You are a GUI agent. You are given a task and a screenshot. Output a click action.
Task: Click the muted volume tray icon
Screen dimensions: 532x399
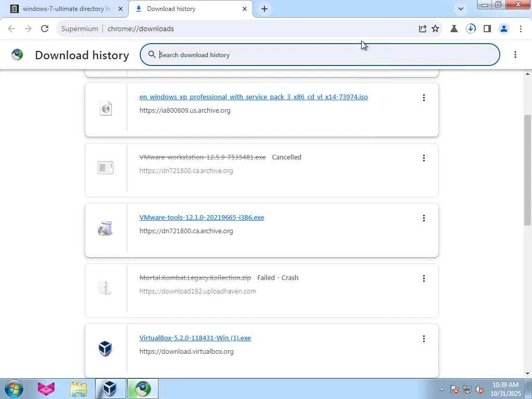point(480,389)
